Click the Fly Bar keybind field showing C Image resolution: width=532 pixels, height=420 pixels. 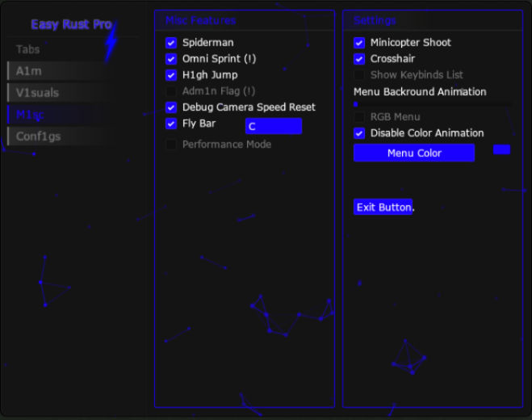click(273, 126)
